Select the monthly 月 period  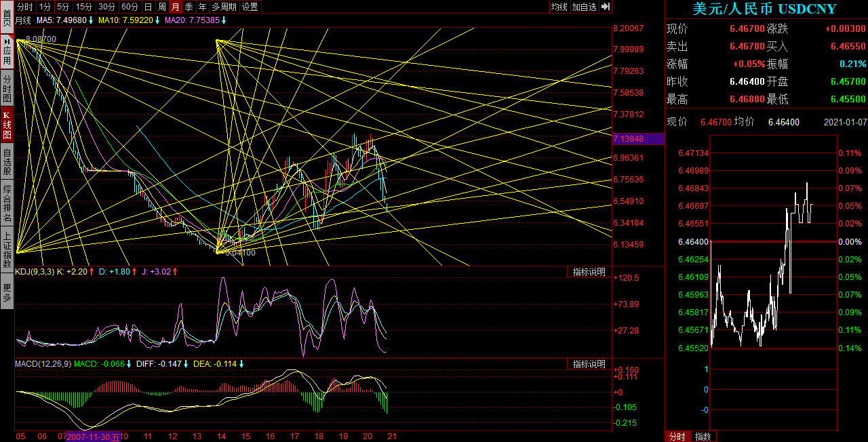point(176,7)
